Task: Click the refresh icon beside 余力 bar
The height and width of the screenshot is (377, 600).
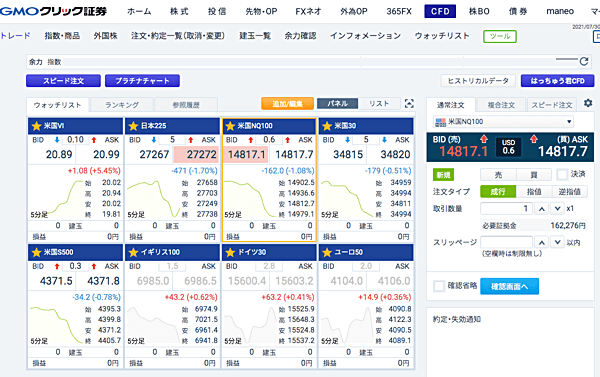Action: (584, 61)
